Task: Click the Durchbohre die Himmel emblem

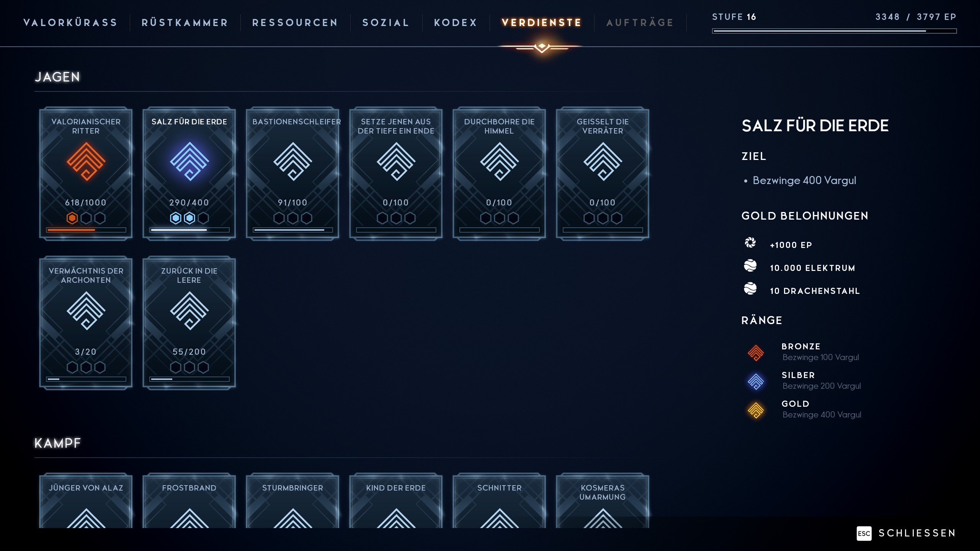Action: 499,161
